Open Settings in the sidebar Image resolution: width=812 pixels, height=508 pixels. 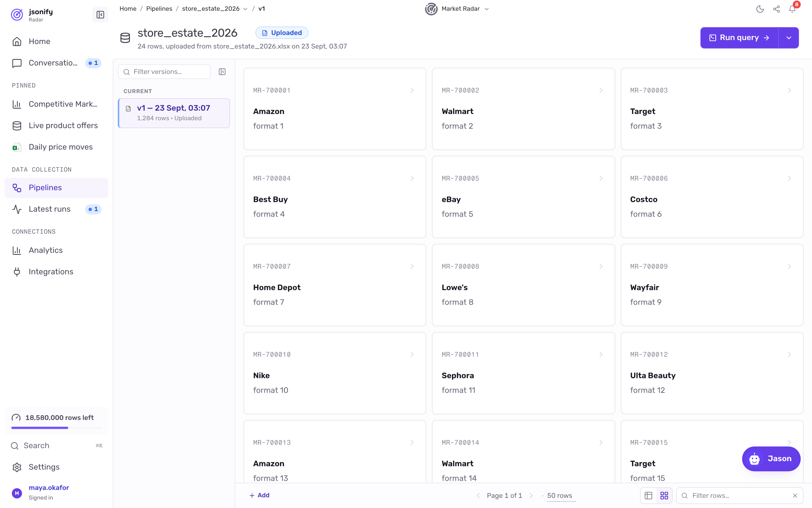click(56, 467)
